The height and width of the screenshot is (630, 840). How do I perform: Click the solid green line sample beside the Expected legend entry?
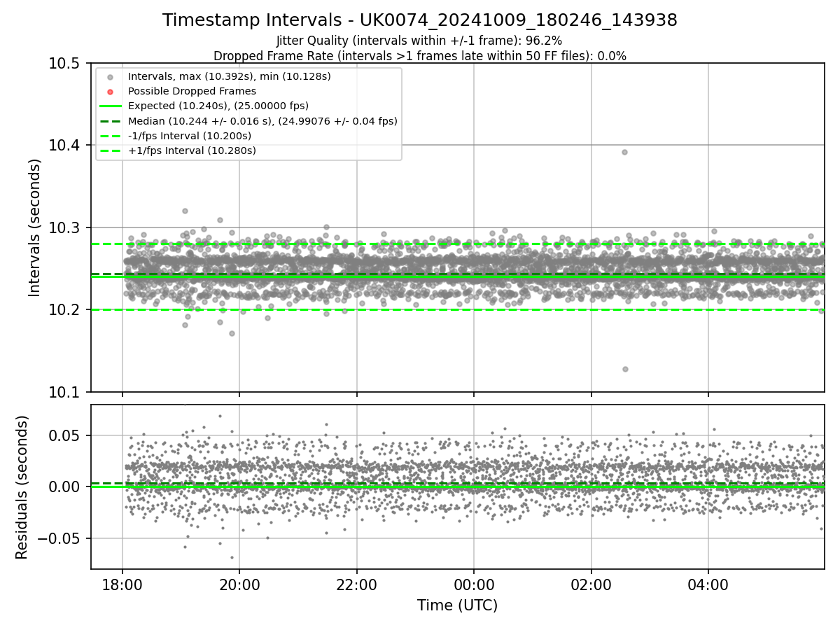coord(111,106)
